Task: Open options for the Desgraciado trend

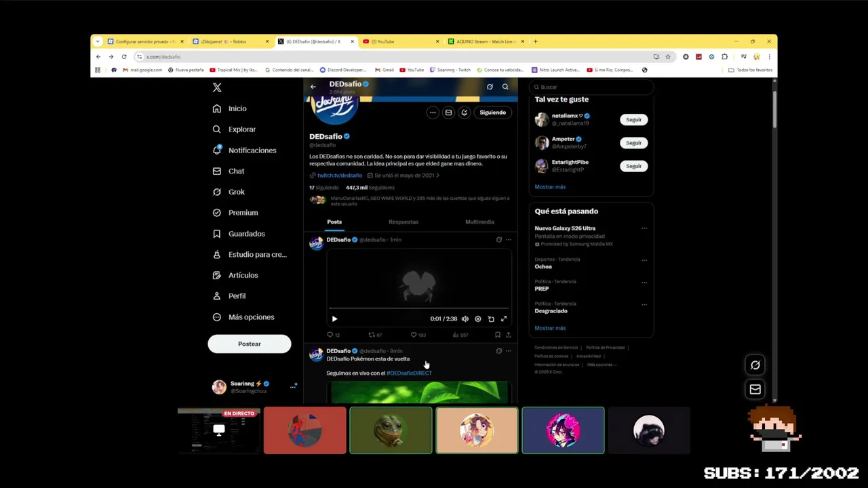Action: (x=644, y=304)
